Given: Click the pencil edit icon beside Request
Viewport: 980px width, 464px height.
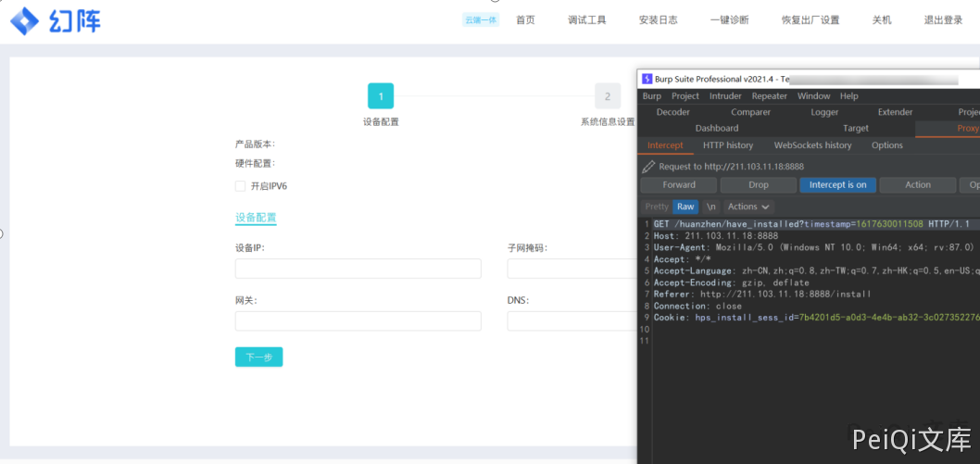Looking at the screenshot, I should coord(648,167).
